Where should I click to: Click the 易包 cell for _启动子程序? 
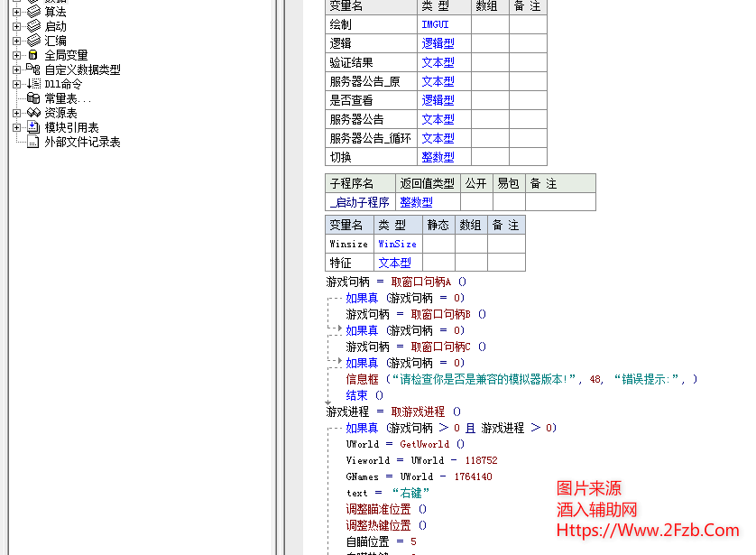tap(509, 202)
